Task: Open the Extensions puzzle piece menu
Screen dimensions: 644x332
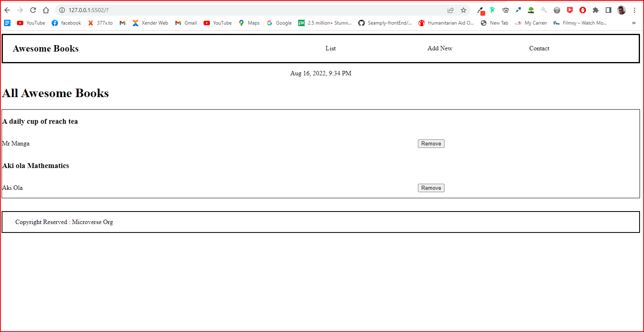Action: [596, 10]
